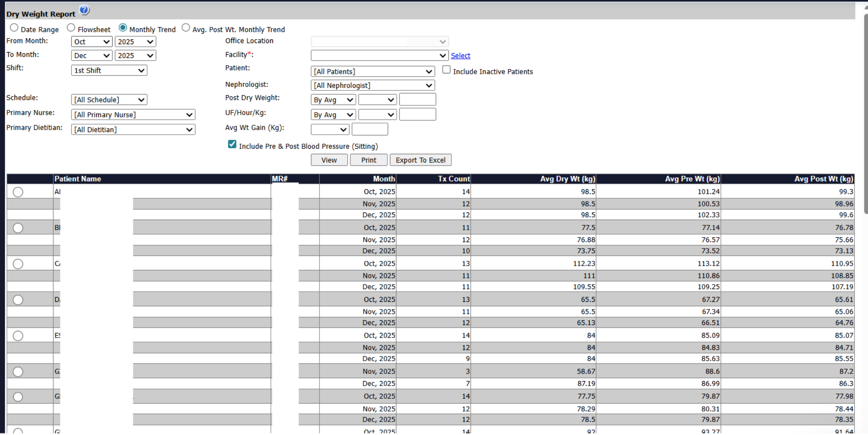The width and height of the screenshot is (868, 435).
Task: Open the Dry Weight Report help icon
Action: point(84,10)
